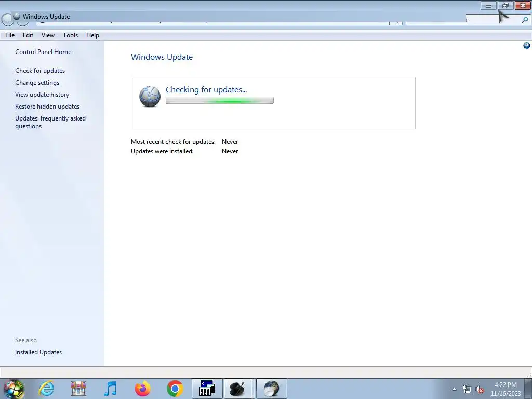Open the Help menu

click(x=92, y=35)
